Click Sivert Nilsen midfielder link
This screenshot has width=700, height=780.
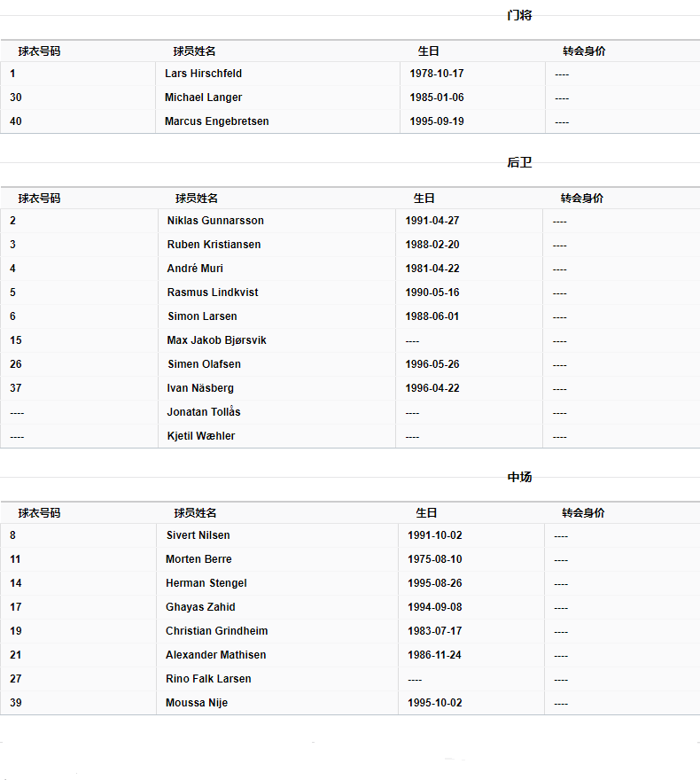click(x=198, y=535)
